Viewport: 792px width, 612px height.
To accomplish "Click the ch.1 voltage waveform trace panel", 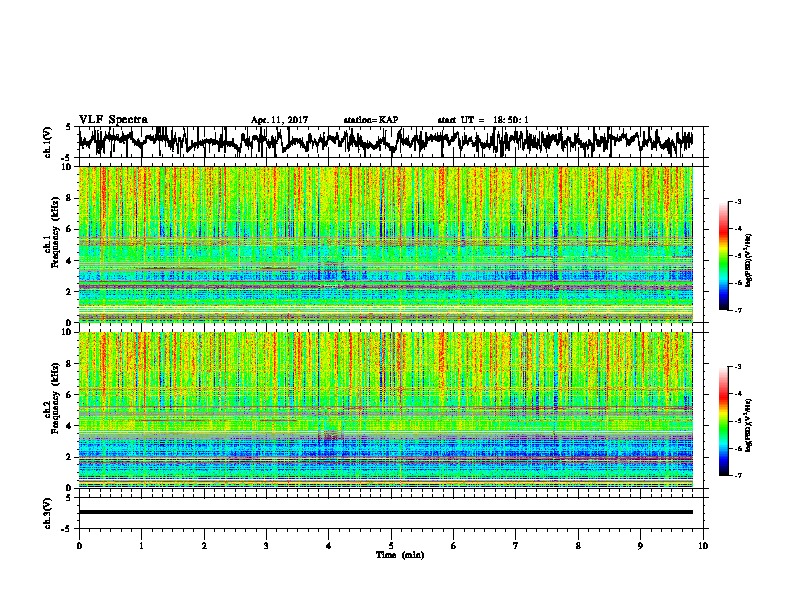I will 391,142.
